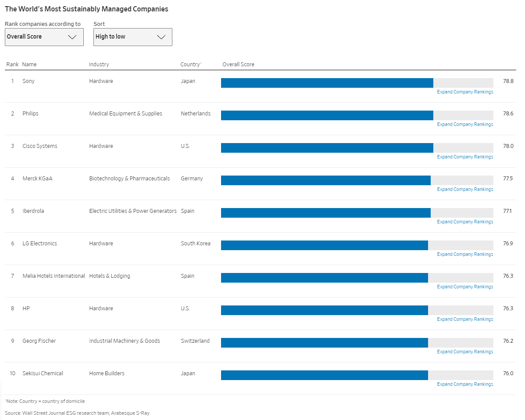This screenshot has height=420, width=525.
Task: Expand Company Rankings for Iberdrola
Action: tap(465, 222)
